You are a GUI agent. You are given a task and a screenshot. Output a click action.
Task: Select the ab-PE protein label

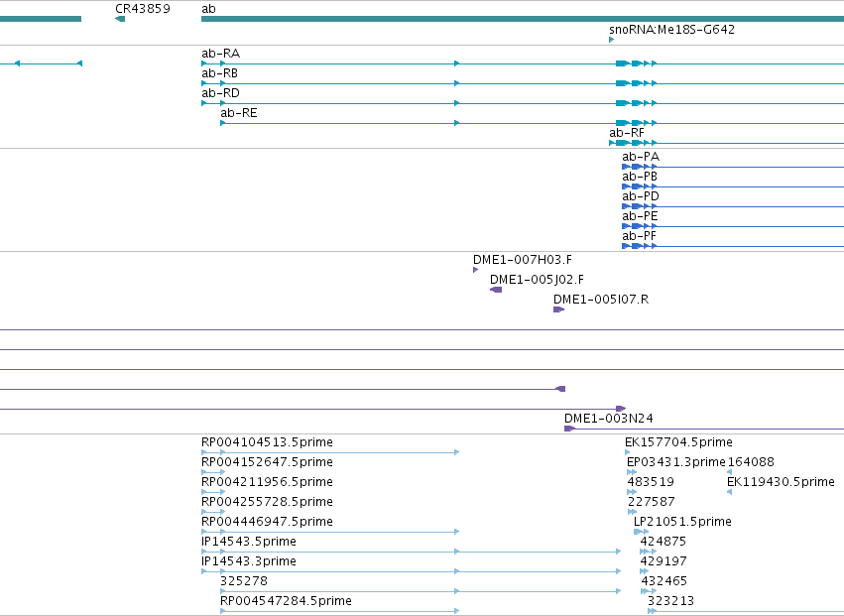point(640,216)
